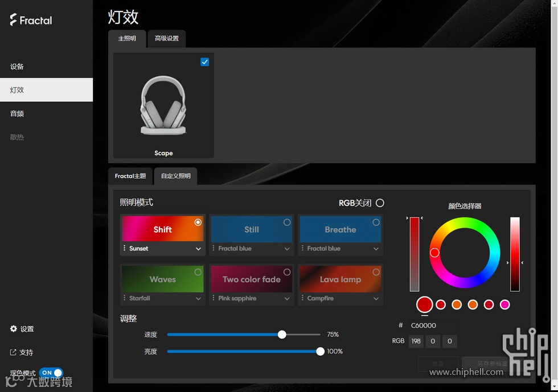Screen dimensions: 558x392
Task: Click the drag handle dots beside Breathe's Fractal blue
Action: point(302,248)
